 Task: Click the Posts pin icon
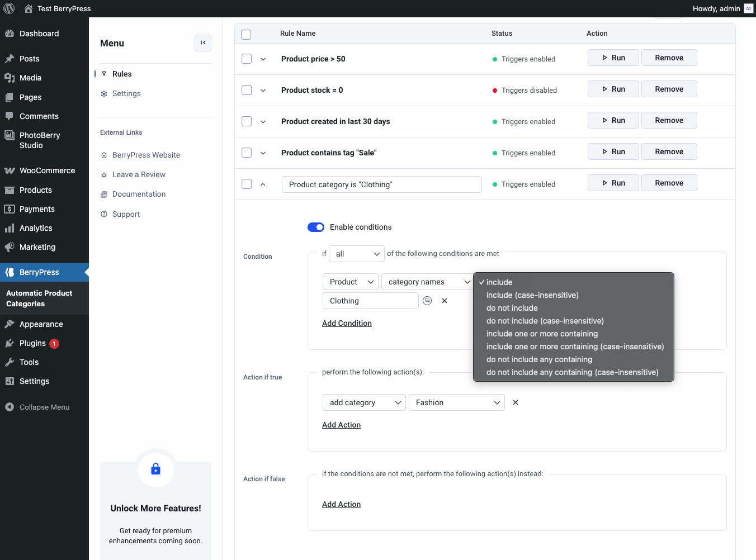10,59
